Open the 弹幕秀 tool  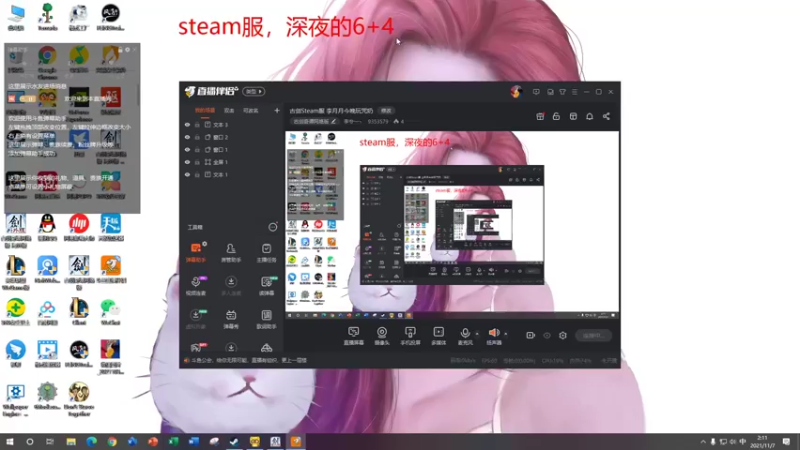231,319
